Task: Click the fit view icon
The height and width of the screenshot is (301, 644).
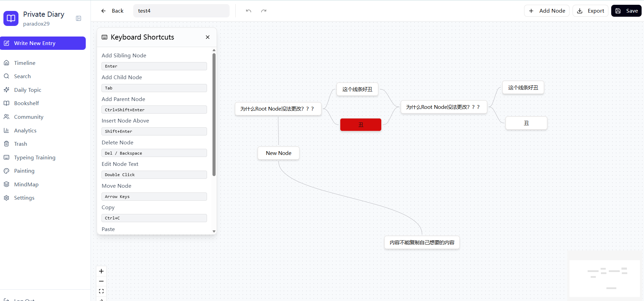Action: (x=101, y=291)
